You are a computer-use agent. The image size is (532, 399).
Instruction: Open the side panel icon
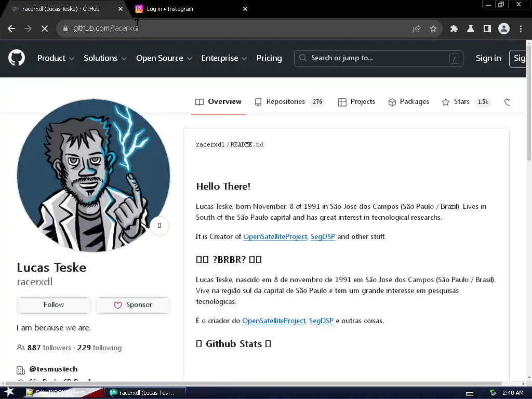(x=487, y=29)
